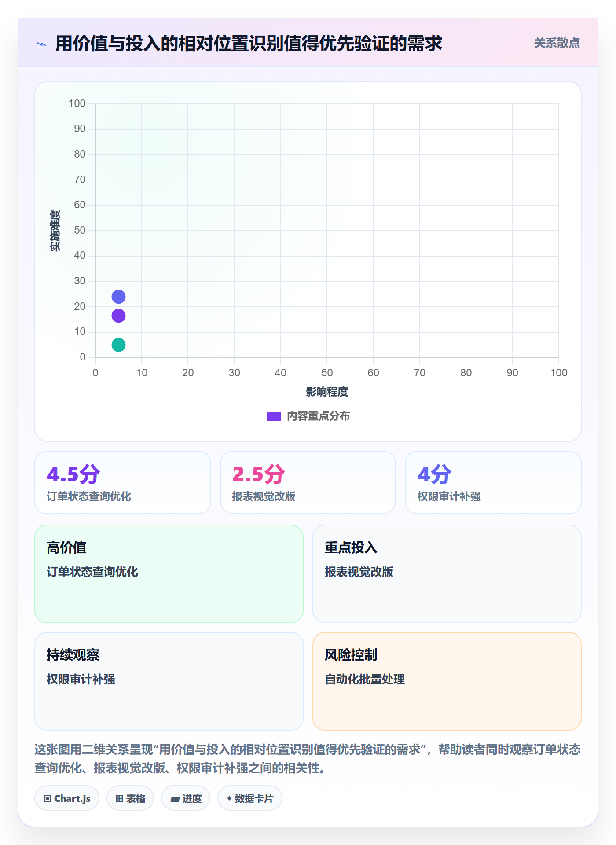Click the 影响程度 x-axis title
616x845 pixels.
coord(327,392)
